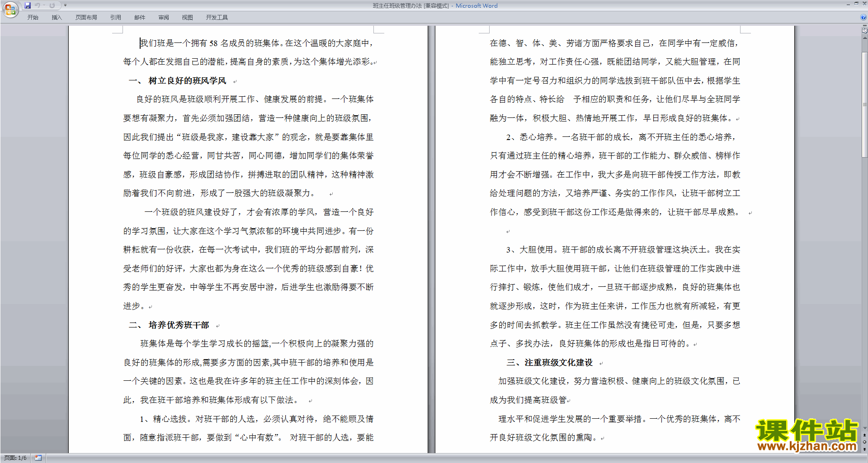This screenshot has height=463, width=868.
Task: Click the vertical scrollbar down arrow
Action: [864, 428]
